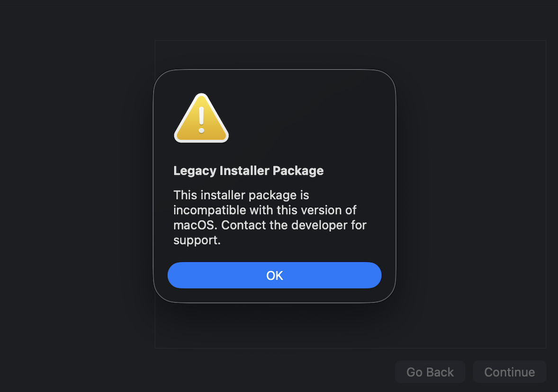Click the empty installer pane below the dialog

click(x=351, y=327)
